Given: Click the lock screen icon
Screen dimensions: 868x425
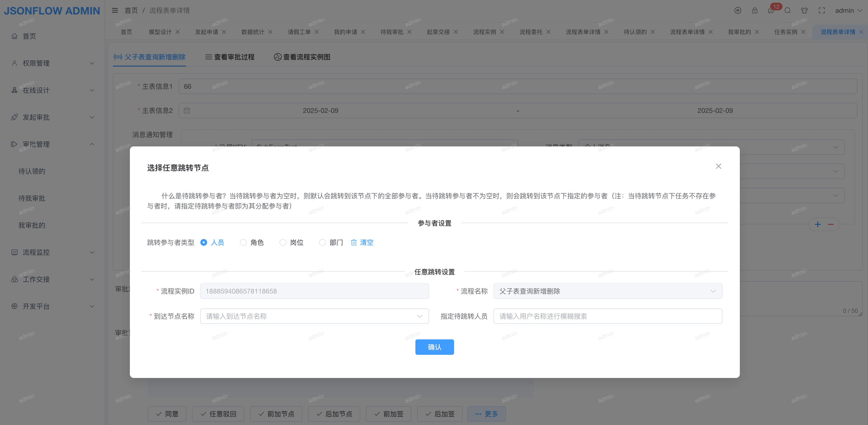Looking at the screenshot, I should pyautogui.click(x=755, y=10).
